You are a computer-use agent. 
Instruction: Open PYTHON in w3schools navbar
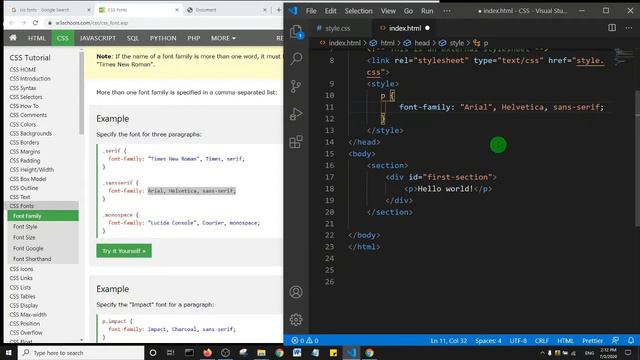tap(163, 38)
